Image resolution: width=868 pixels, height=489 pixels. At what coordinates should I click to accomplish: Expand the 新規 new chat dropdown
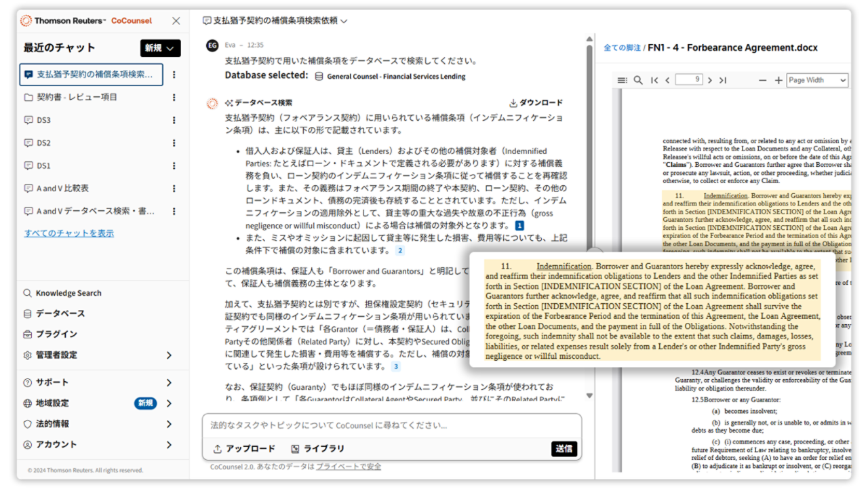click(x=160, y=48)
